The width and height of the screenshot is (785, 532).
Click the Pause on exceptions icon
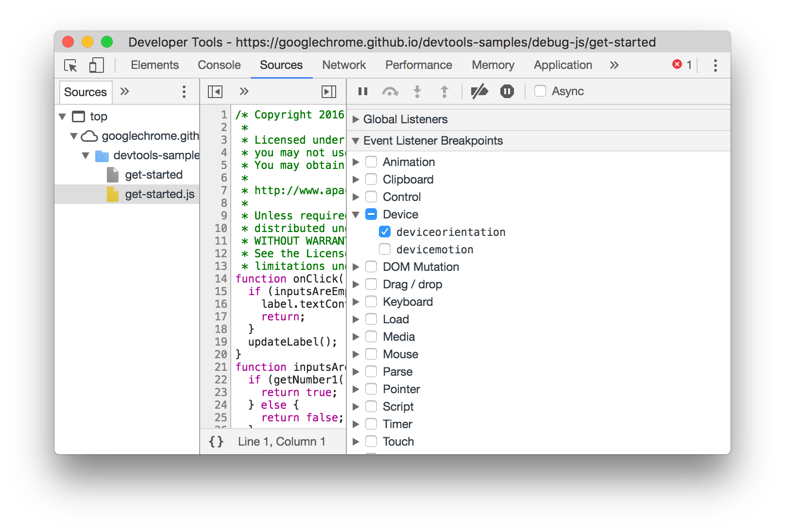(506, 91)
